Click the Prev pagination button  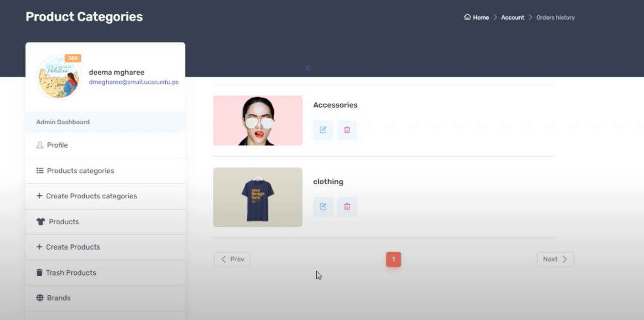pos(232,259)
